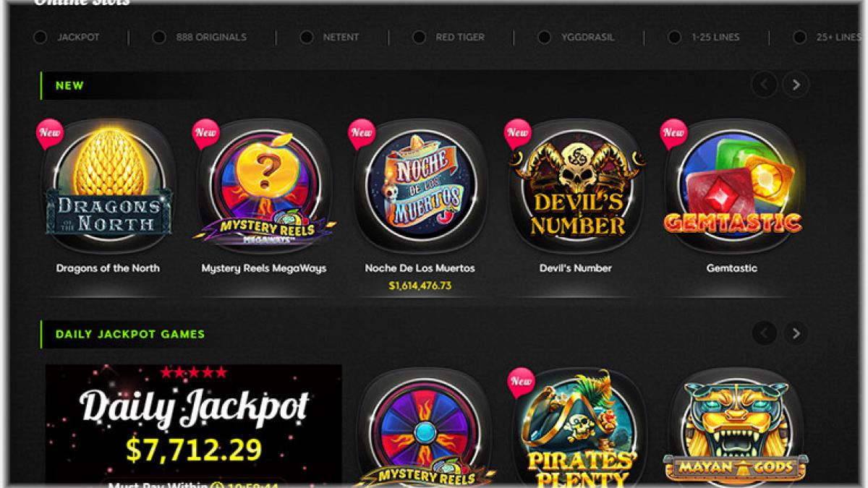The width and height of the screenshot is (868, 488).
Task: Show next games in New section
Action: pyautogui.click(x=796, y=85)
